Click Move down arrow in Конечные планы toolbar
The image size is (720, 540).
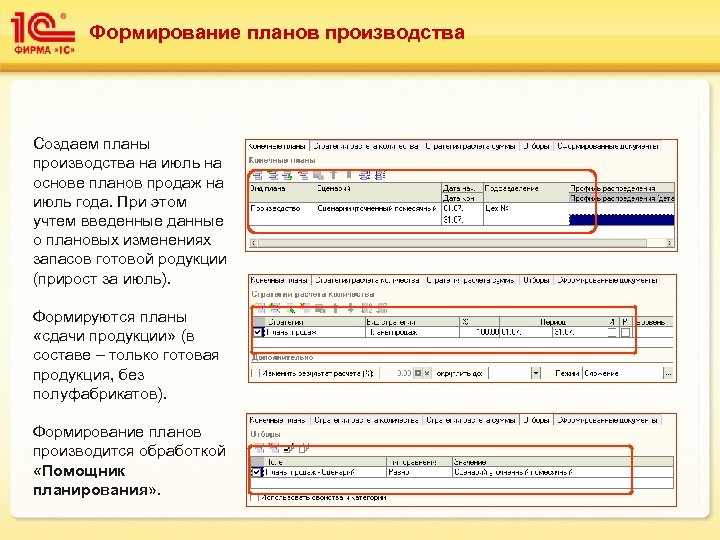click(349, 175)
